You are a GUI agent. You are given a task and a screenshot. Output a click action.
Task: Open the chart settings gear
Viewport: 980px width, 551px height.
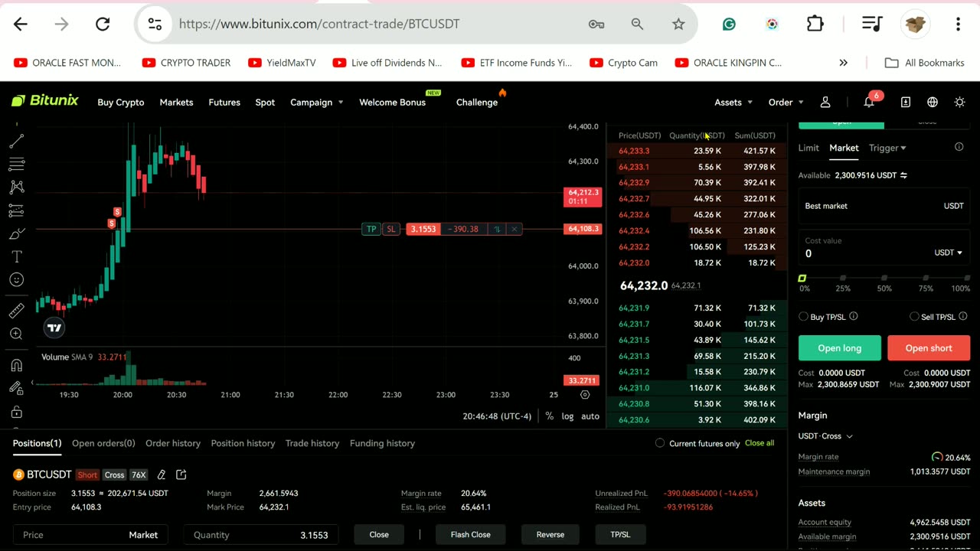585,395
